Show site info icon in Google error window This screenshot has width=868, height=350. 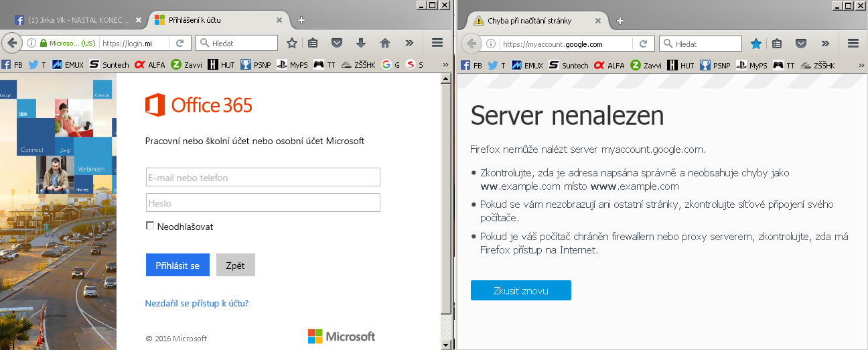click(492, 43)
